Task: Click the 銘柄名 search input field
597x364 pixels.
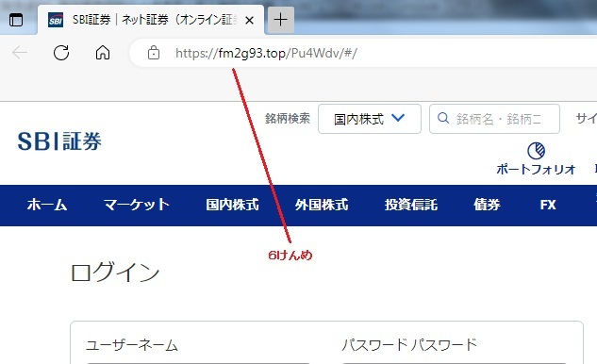Action: pos(494,119)
